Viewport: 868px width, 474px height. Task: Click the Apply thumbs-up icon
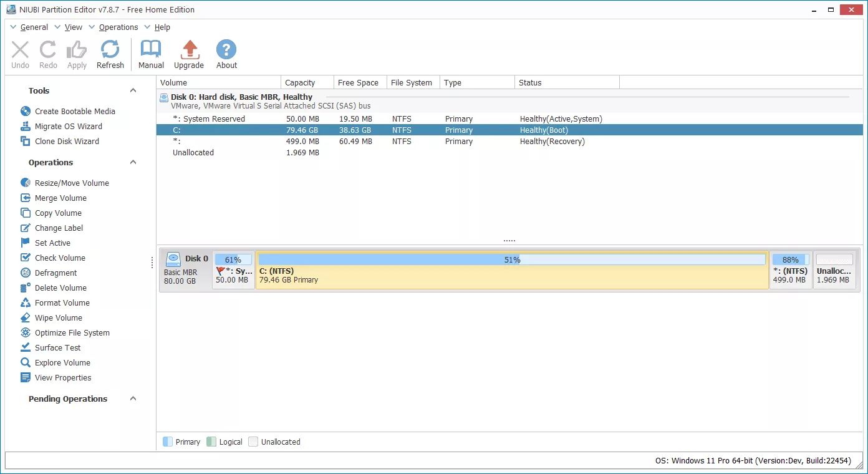[77, 50]
